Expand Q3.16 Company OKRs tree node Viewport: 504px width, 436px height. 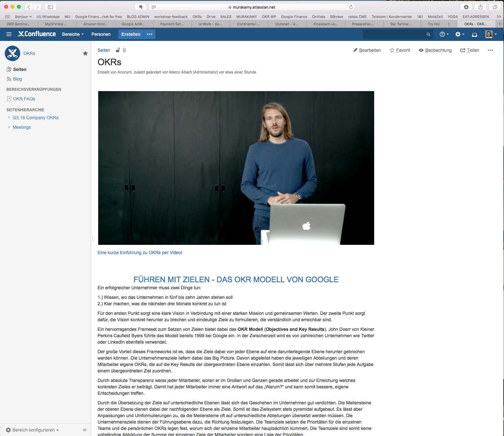(x=9, y=118)
